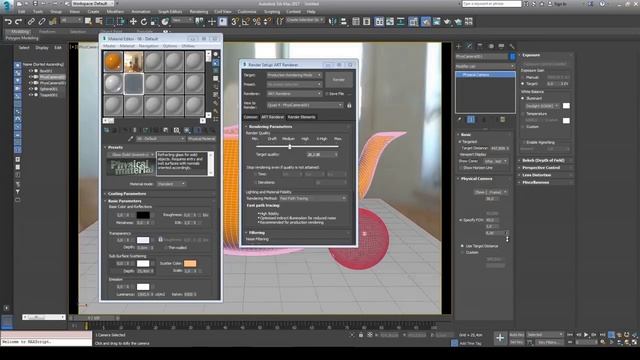Image resolution: width=640 pixels, height=360 pixels.
Task: Activate the Select and Rotate tool
Action: pos(144,22)
